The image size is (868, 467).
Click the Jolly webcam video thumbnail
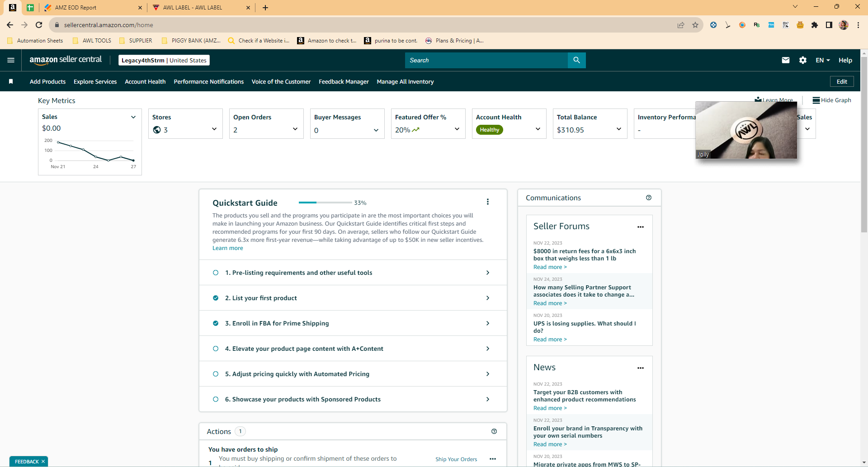tap(746, 130)
